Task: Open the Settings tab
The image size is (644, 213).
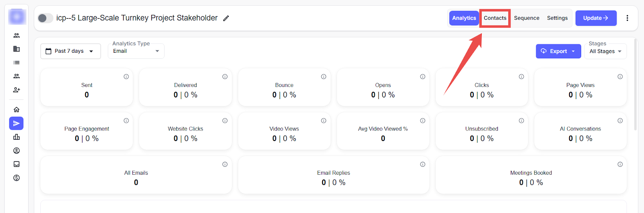Action: click(557, 18)
